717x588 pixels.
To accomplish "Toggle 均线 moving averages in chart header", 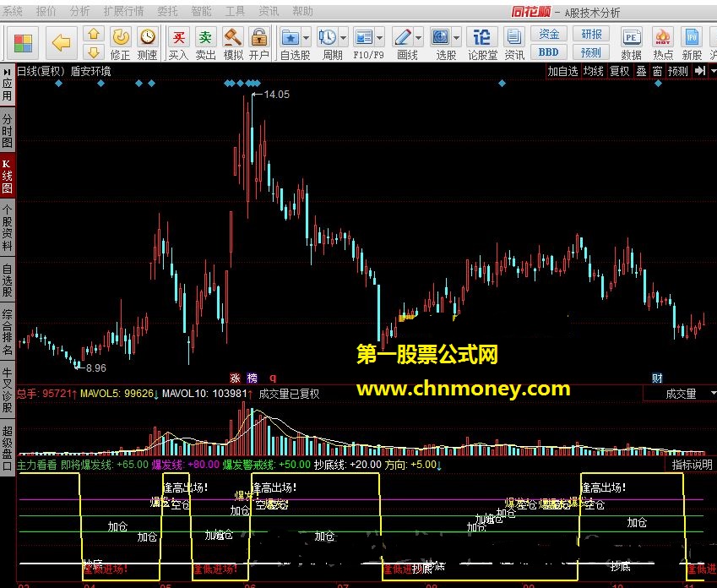I will click(593, 71).
